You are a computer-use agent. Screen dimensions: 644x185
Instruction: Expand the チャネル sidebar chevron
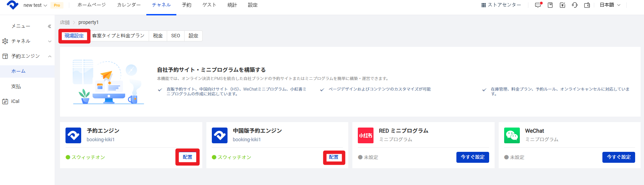pos(50,41)
